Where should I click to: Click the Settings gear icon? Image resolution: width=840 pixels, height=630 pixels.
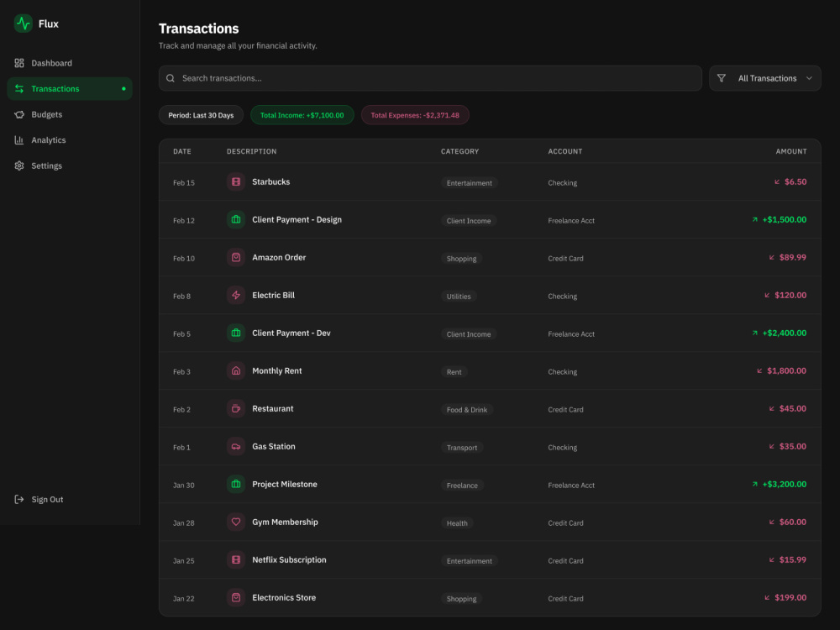tap(19, 166)
